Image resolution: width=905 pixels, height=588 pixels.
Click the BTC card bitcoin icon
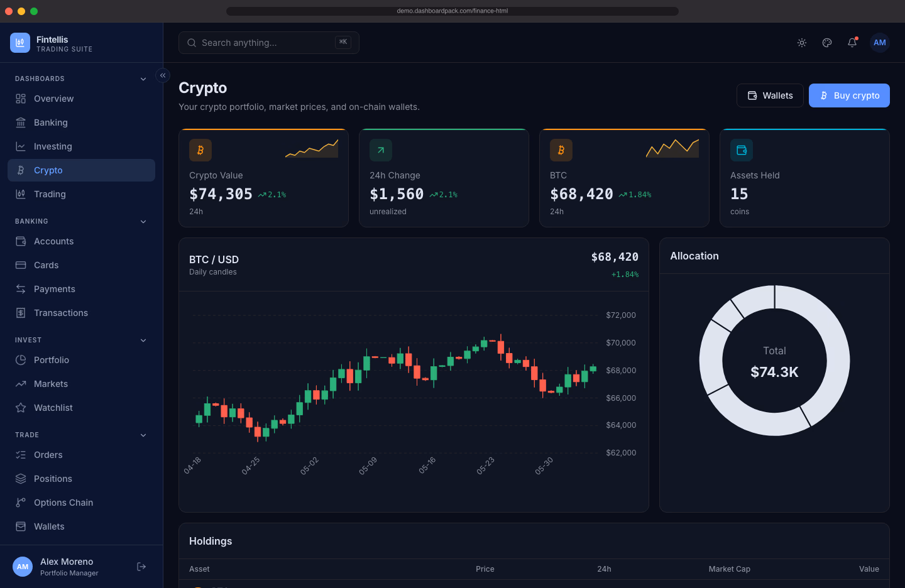point(561,150)
